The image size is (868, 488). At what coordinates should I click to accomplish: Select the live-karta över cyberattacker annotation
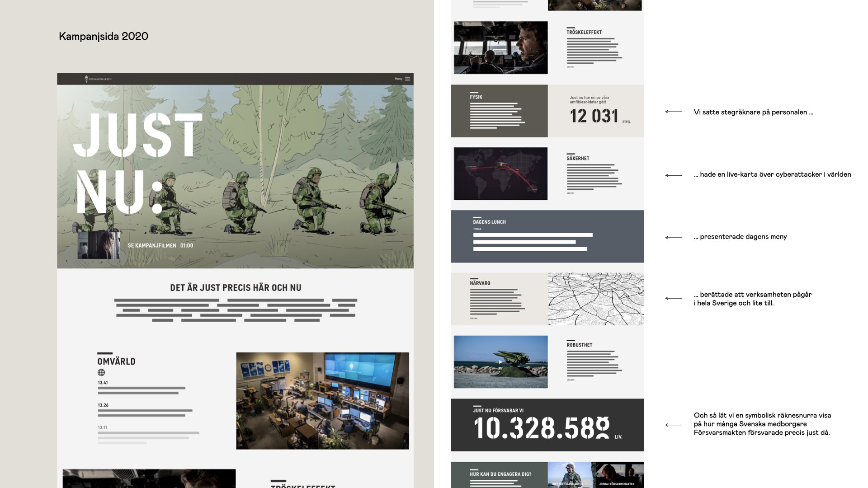(772, 174)
